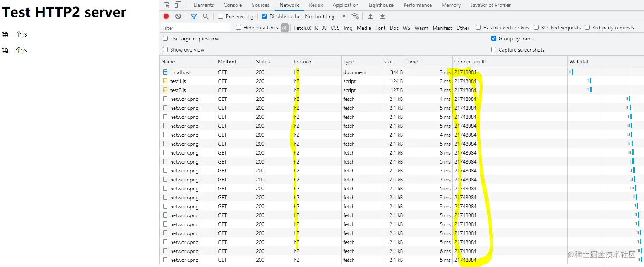This screenshot has width=644, height=267.
Task: Filter requests by Media type
Action: pos(364,28)
